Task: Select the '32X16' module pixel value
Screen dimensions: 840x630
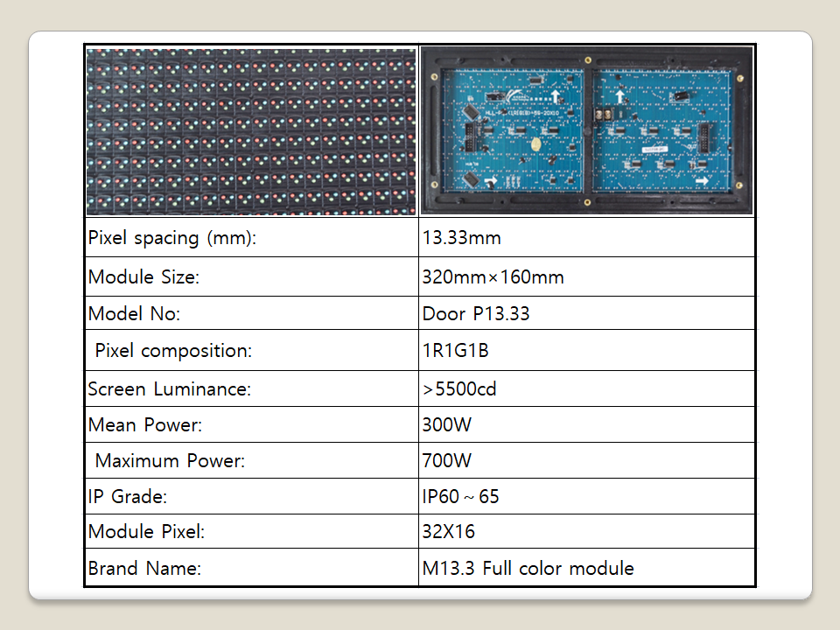Action: (x=449, y=532)
